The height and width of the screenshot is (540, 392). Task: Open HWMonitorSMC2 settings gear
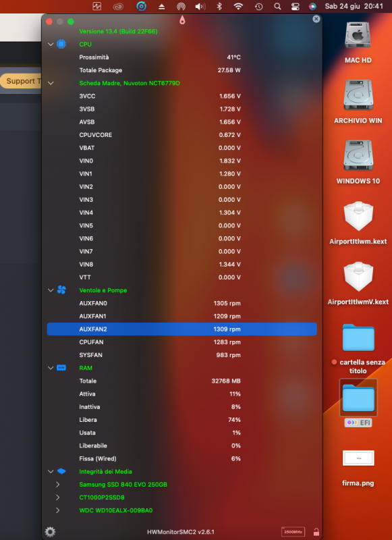click(x=50, y=532)
